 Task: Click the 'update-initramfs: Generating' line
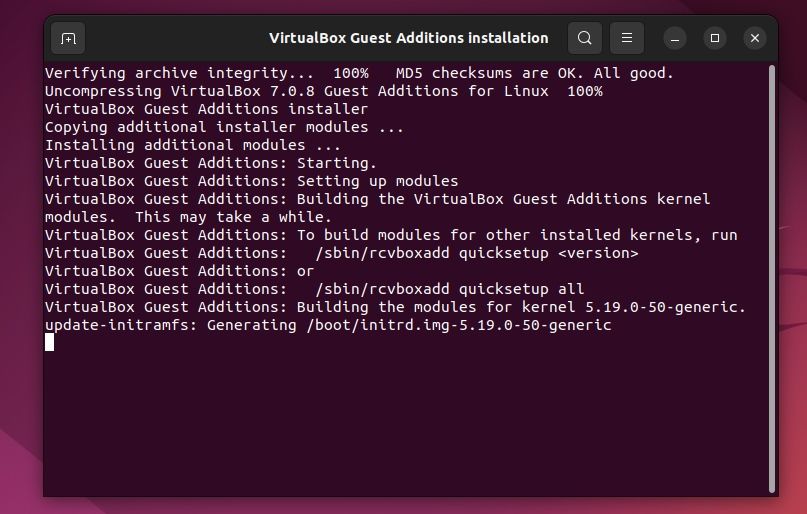pyautogui.click(x=328, y=325)
